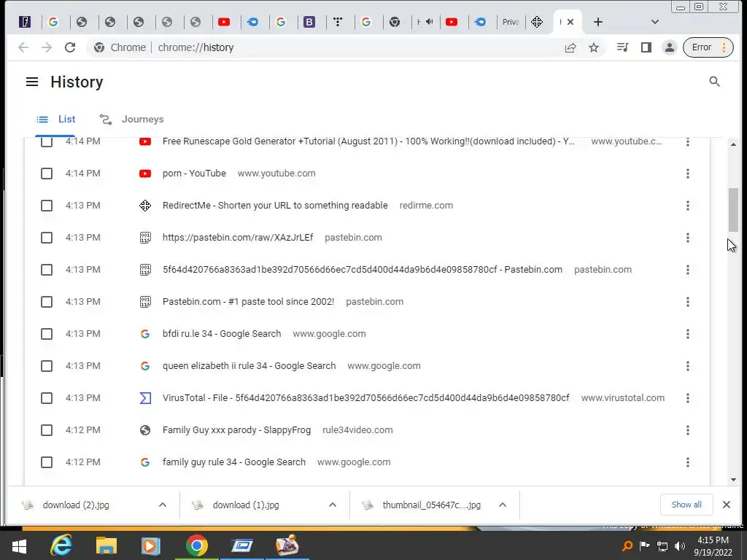747x560 pixels.
Task: Click the forward navigation arrow
Action: click(x=46, y=47)
